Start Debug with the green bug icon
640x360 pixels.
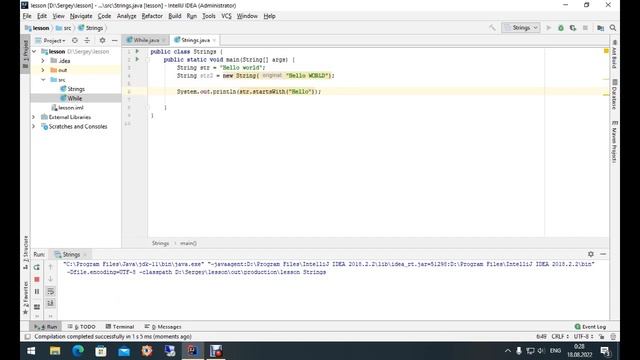[561, 28]
